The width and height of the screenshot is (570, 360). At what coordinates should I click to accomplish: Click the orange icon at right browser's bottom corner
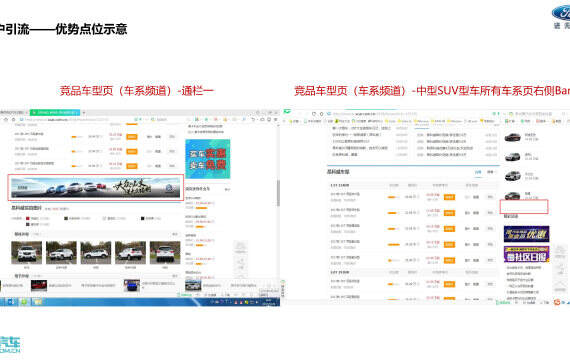(x=557, y=302)
